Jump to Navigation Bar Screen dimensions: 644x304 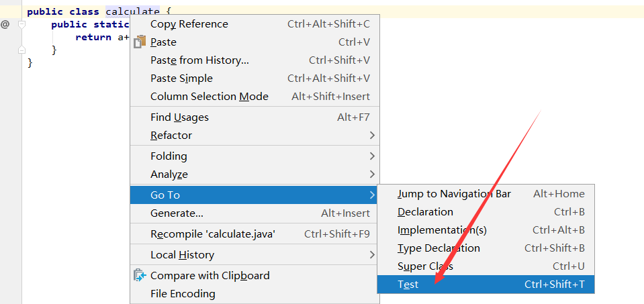pos(454,194)
